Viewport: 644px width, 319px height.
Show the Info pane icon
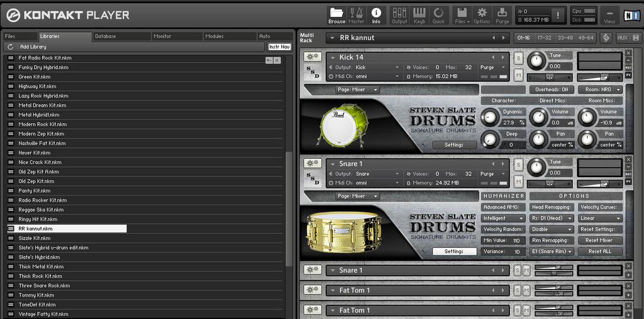tap(376, 16)
